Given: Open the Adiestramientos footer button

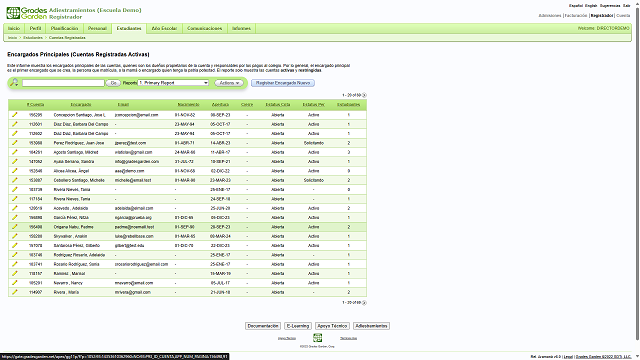Looking at the screenshot, I should tap(371, 326).
